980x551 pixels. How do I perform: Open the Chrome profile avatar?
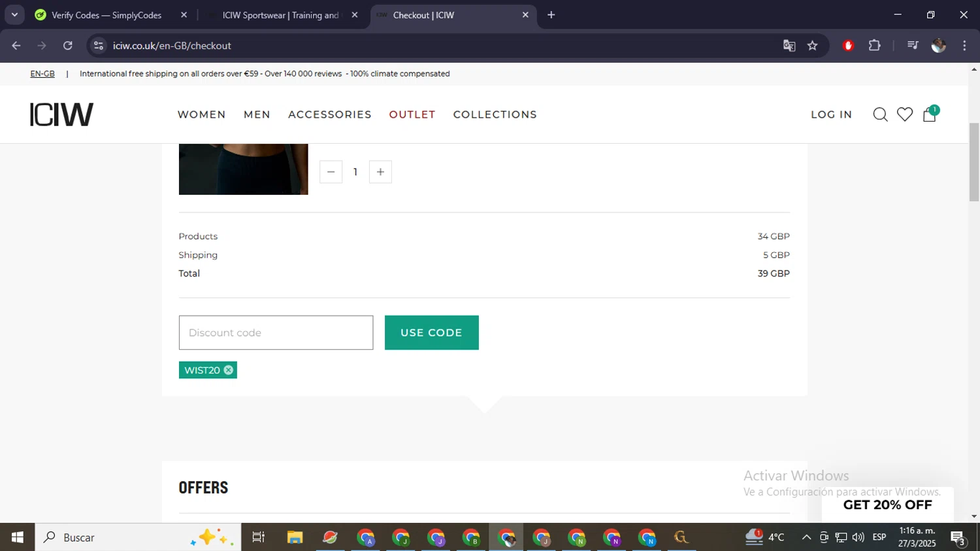click(939, 46)
